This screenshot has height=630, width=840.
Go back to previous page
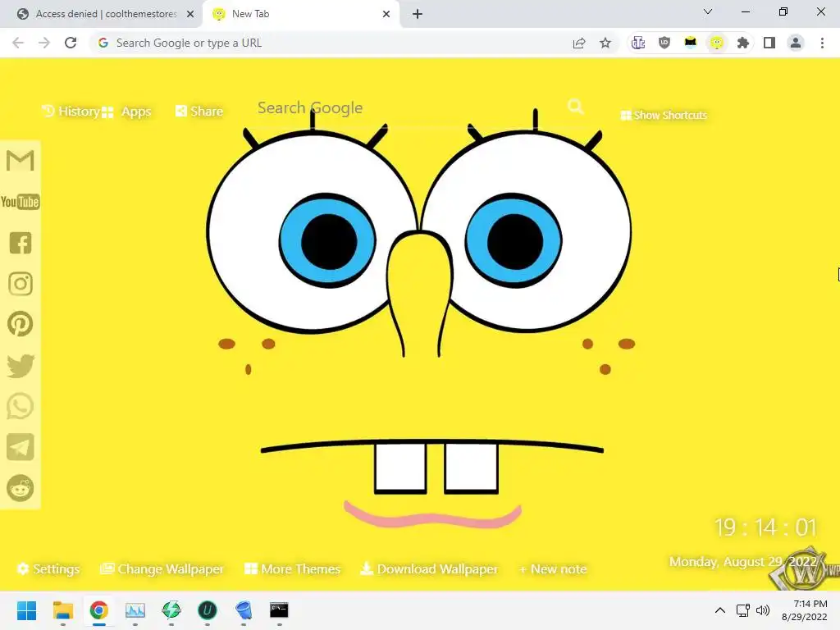point(18,43)
